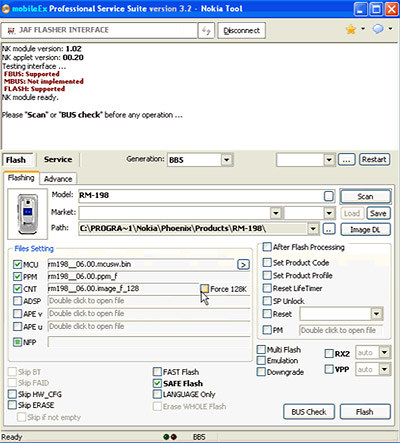The image size is (400, 443).
Task: Click the Restart button
Action: pos(374,160)
